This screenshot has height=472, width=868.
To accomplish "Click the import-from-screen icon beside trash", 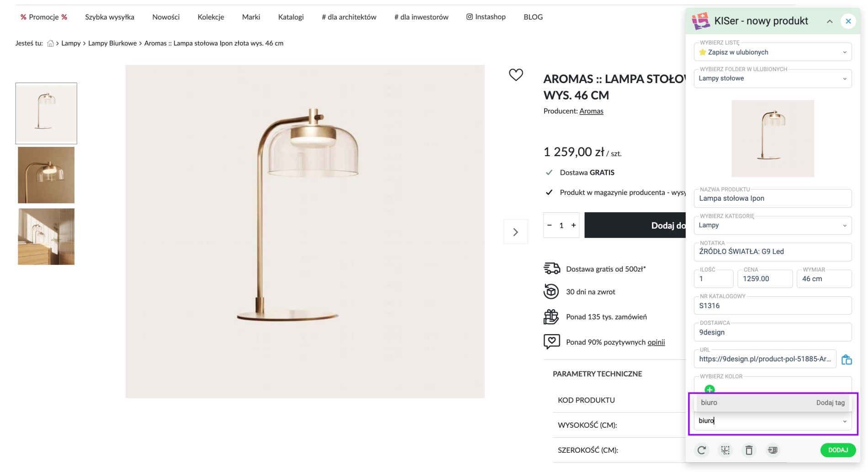I will (773, 450).
